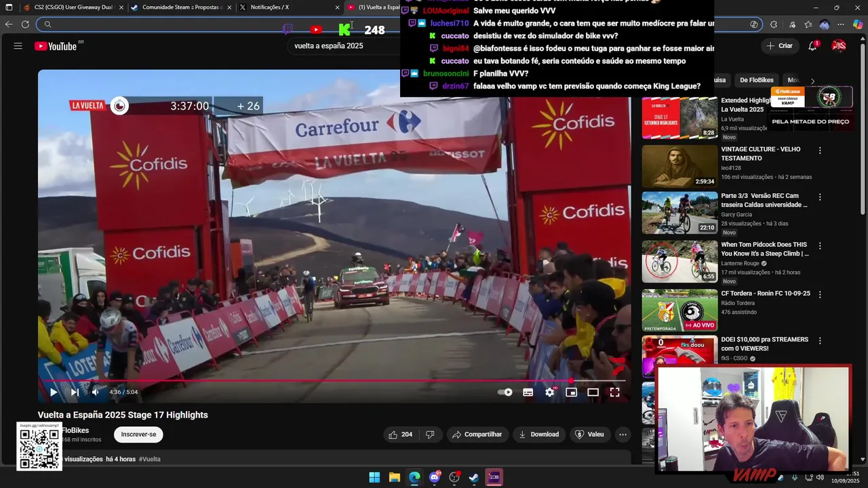Open When Tom Pidcock Does THIS thumbnail
This screenshot has height=488, width=868.
679,261
